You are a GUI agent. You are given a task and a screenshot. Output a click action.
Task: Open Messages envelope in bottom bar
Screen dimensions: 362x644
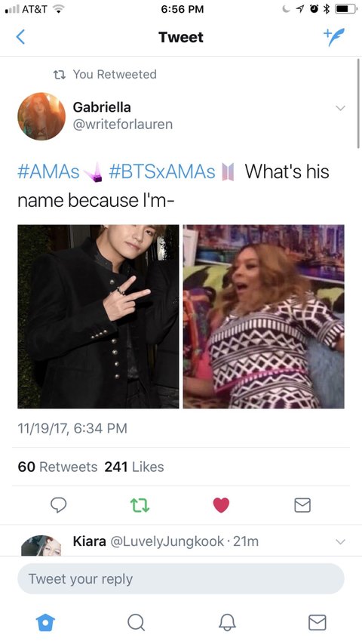click(318, 622)
